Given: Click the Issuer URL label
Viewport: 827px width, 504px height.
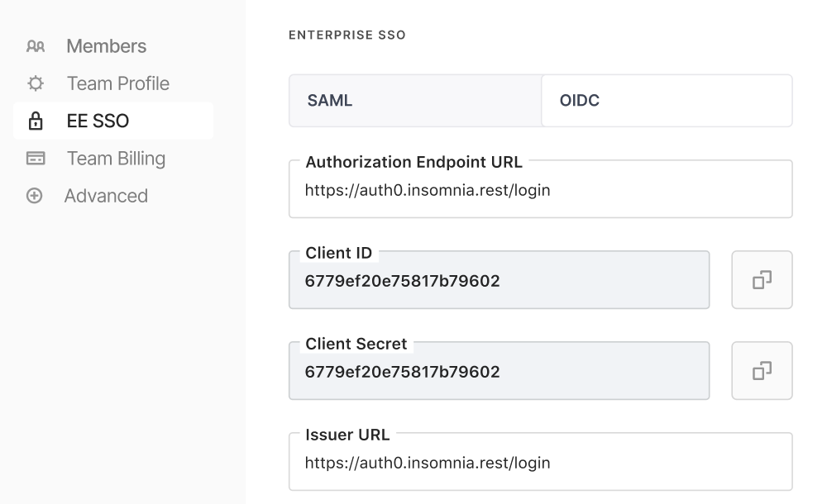Looking at the screenshot, I should 347,435.
